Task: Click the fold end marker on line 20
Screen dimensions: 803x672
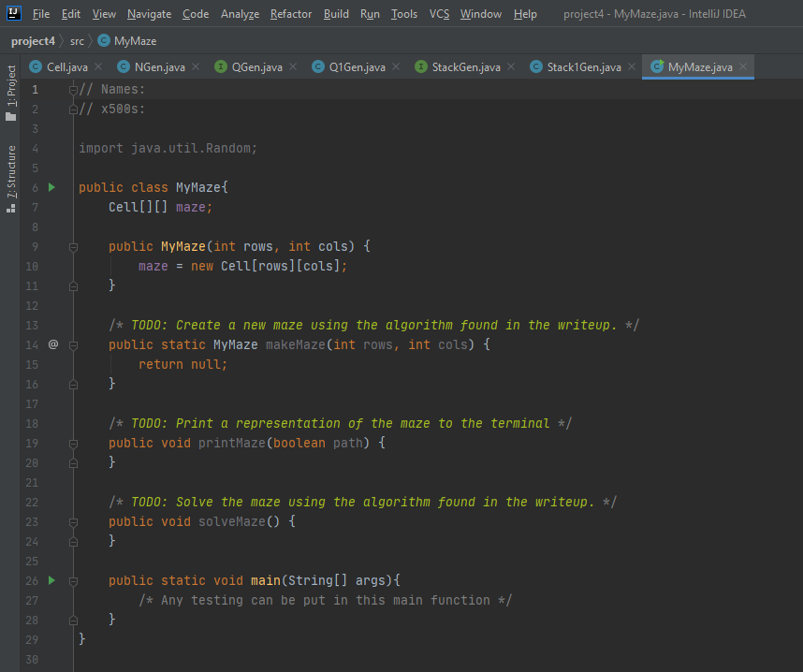Action: pyautogui.click(x=73, y=463)
